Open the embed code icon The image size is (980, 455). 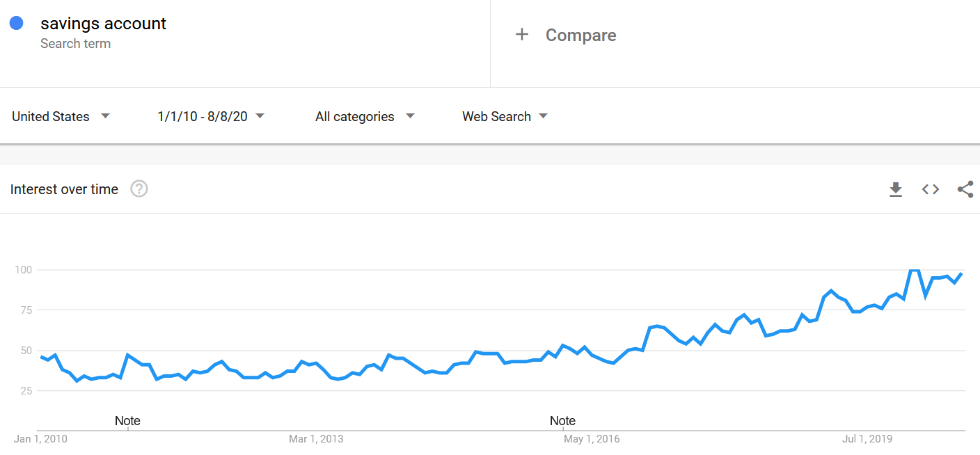(931, 189)
